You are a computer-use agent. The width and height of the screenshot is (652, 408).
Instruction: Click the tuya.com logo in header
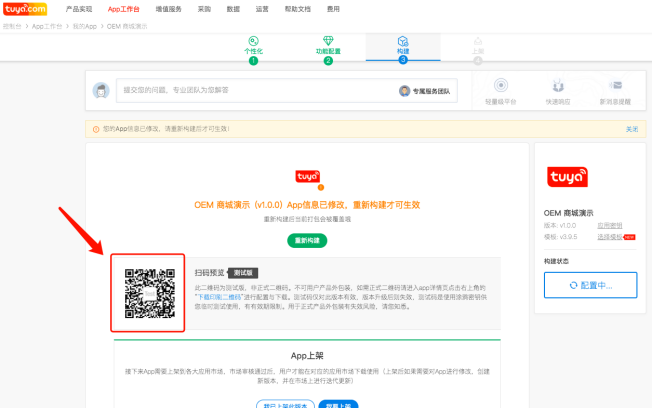25,9
